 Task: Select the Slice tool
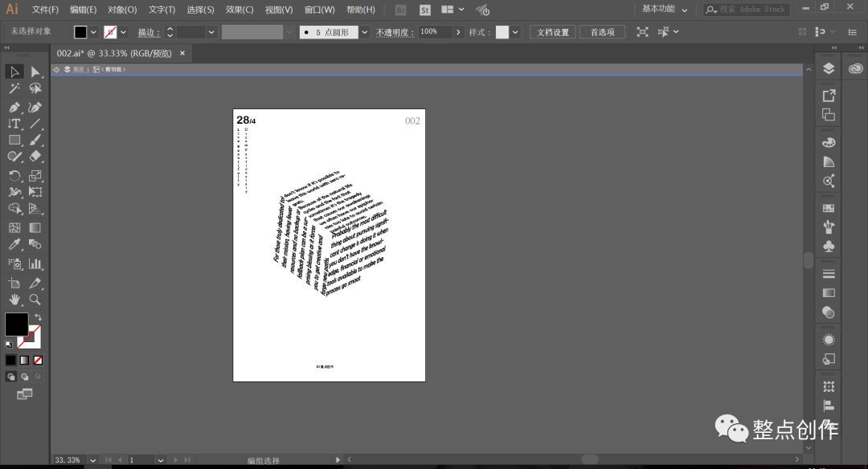[x=35, y=283]
